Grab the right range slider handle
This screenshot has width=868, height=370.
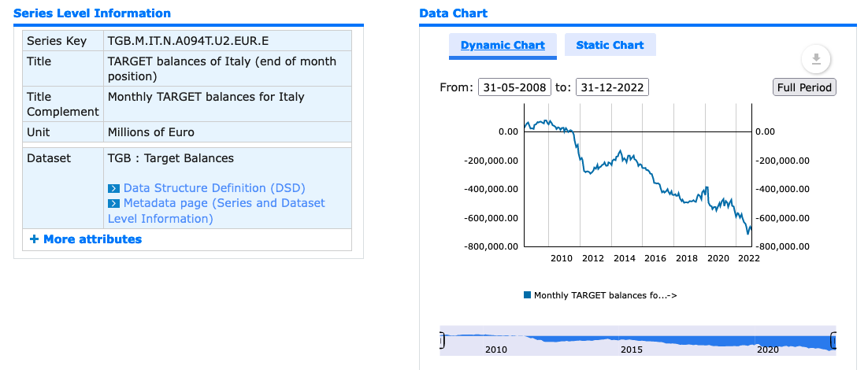(x=833, y=341)
